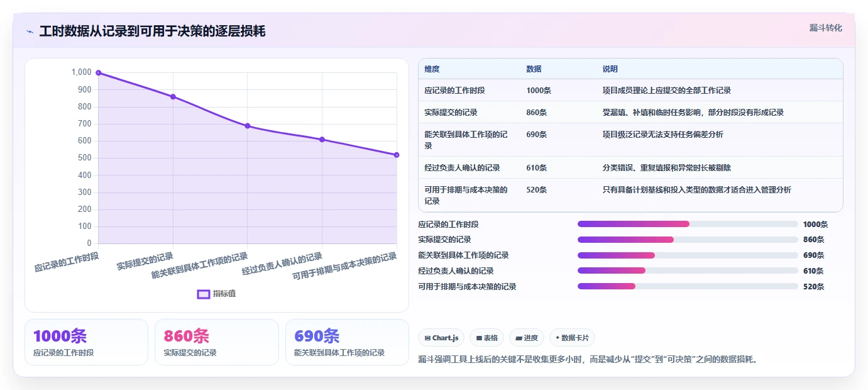The image size is (868, 390).
Task: Click table cell 经过负责人确认的记录
Action: pos(462,168)
